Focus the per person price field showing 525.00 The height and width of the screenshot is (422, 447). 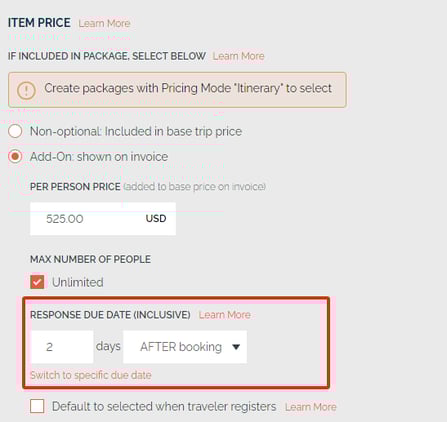[103, 219]
